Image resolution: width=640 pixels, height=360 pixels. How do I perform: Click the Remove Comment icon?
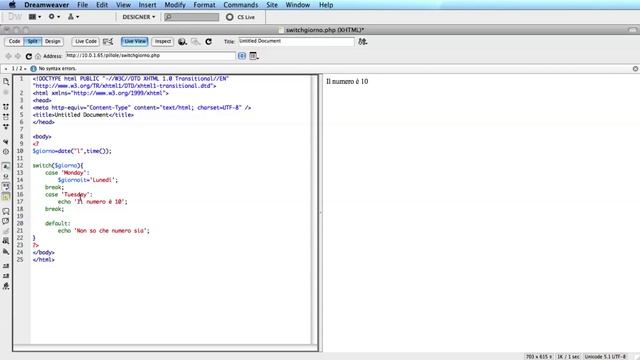(x=6, y=221)
